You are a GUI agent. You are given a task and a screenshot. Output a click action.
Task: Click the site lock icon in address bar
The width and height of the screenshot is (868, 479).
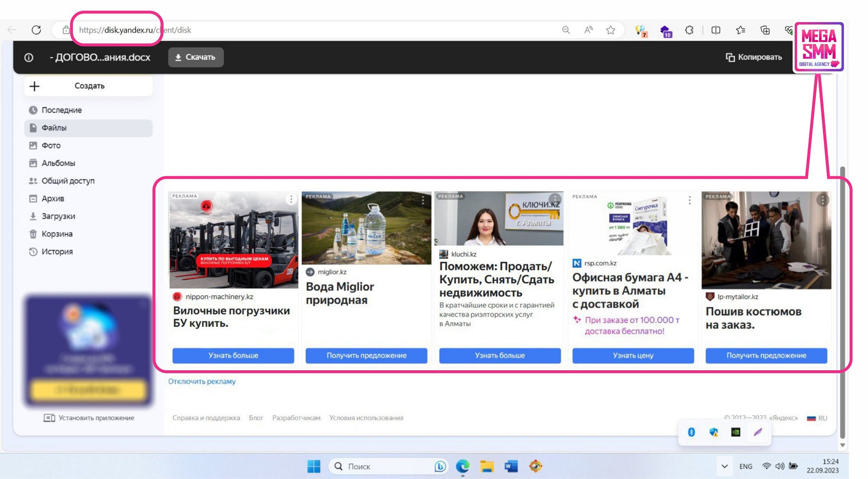66,30
